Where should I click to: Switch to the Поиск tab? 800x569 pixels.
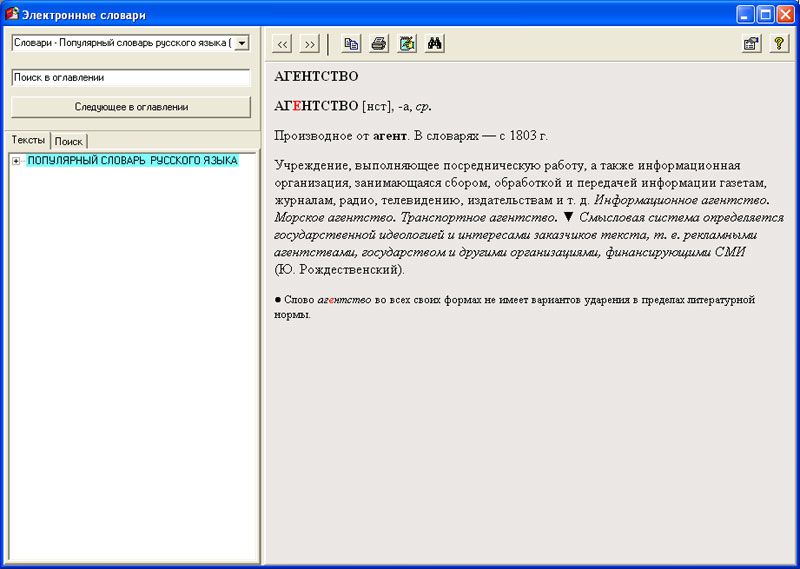tap(69, 141)
